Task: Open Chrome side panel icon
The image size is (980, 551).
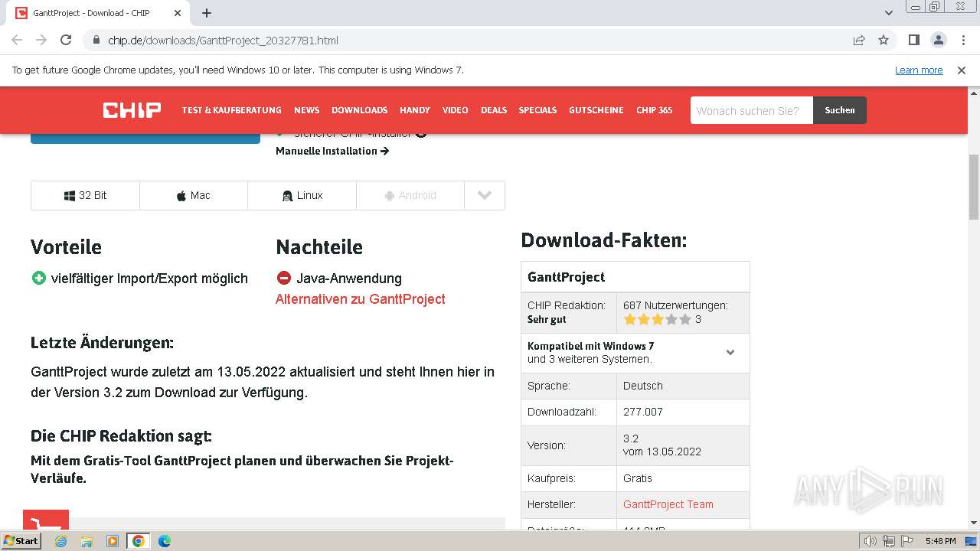Action: [913, 40]
